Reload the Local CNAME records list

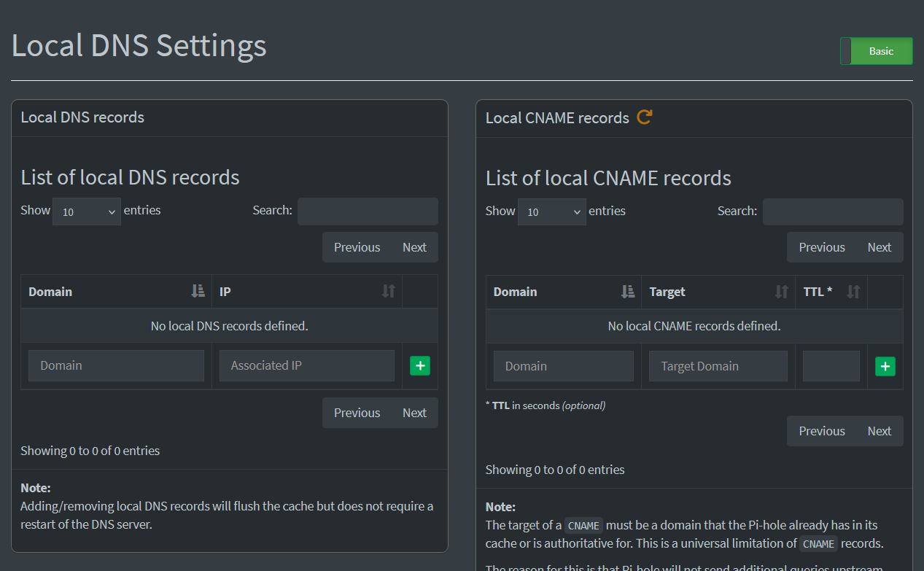[x=644, y=117]
